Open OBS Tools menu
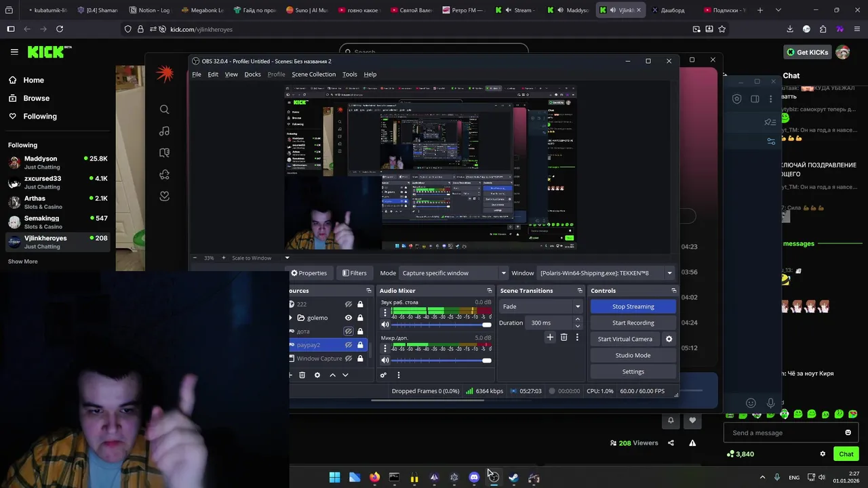Image resolution: width=868 pixels, height=488 pixels. click(x=349, y=75)
